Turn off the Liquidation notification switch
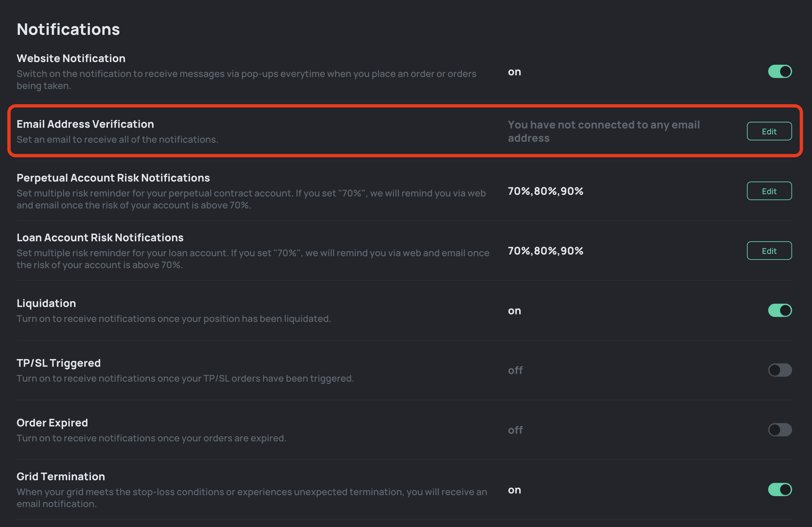Screen dimensions: 812x527 coord(779,310)
